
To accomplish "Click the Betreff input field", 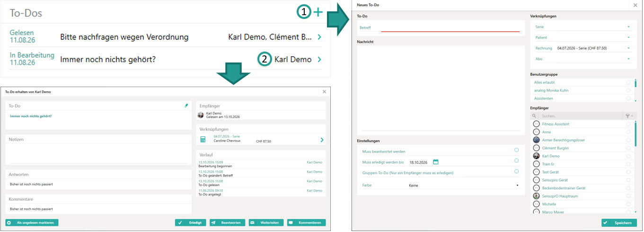I will (450, 27).
